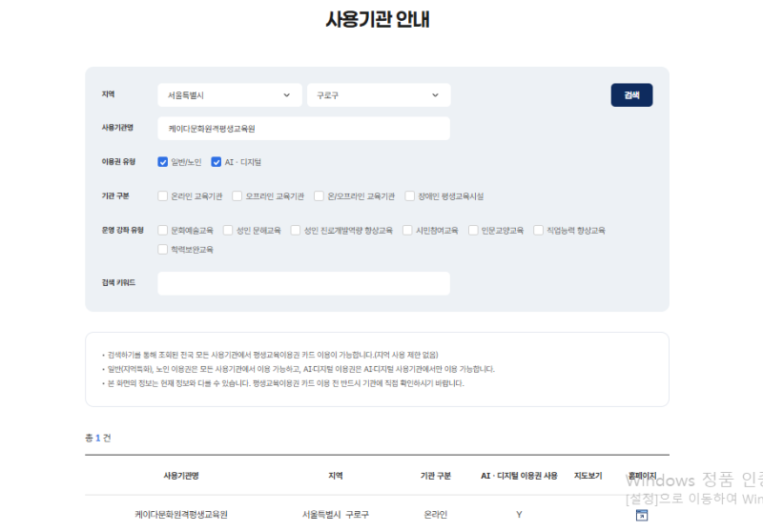Click the 서울특별시 구로구 cell in results

click(x=336, y=515)
